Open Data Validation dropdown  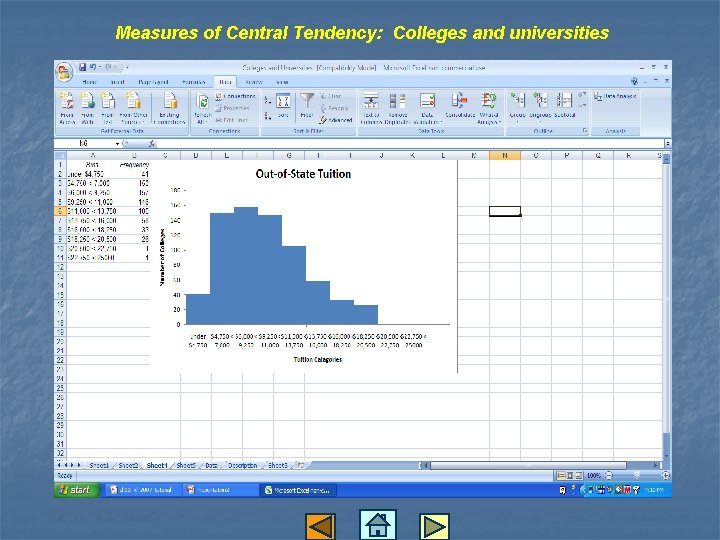[x=428, y=108]
